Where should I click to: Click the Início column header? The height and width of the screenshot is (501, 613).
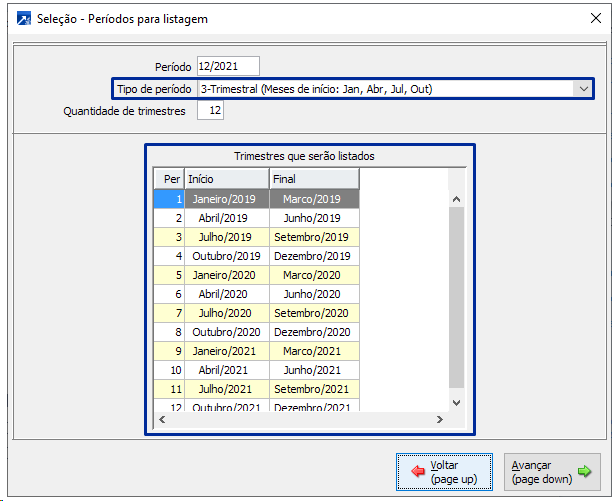(226, 179)
